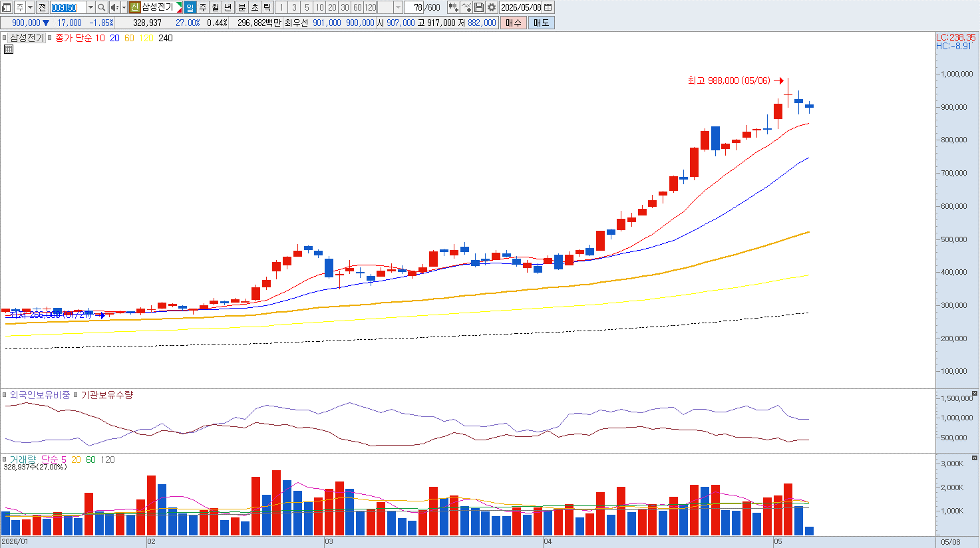The height and width of the screenshot is (548, 980).
Task: Open the stock search magnifier icon
Action: pos(101,7)
